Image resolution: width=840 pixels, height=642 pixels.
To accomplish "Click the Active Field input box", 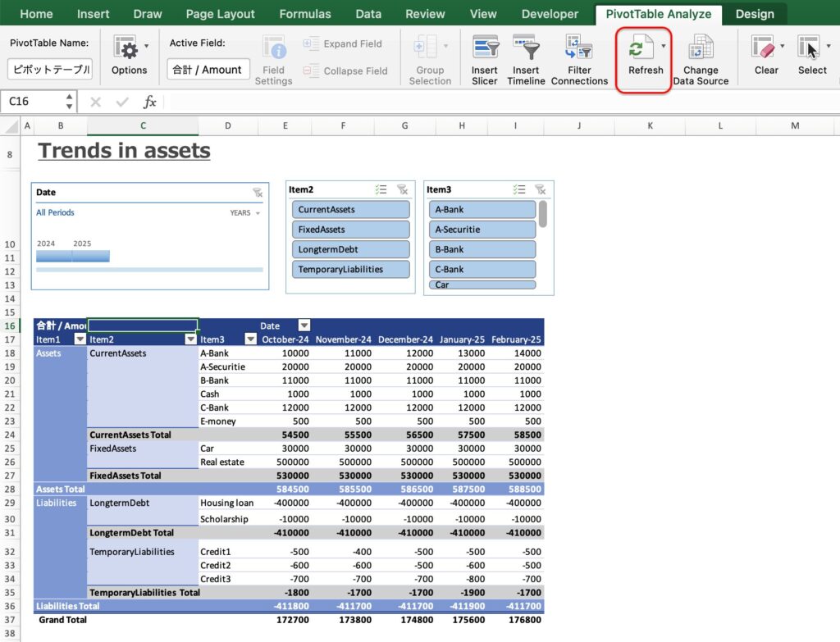I will [208, 70].
